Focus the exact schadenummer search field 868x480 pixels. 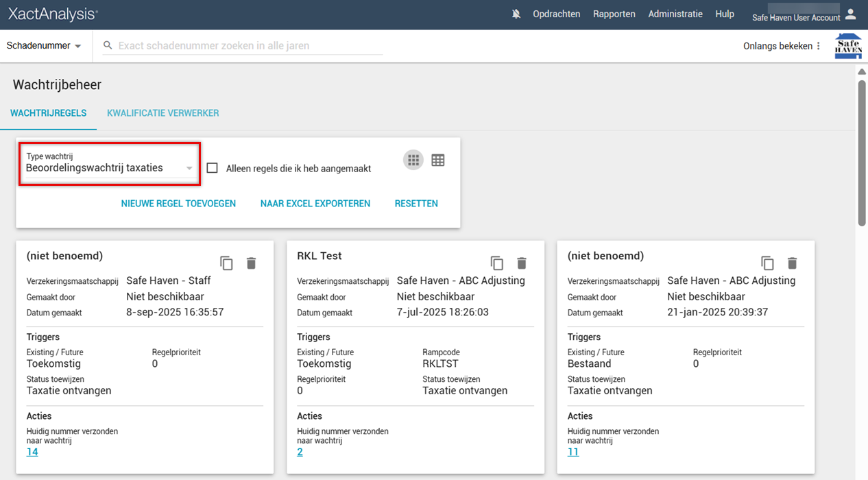(x=247, y=46)
